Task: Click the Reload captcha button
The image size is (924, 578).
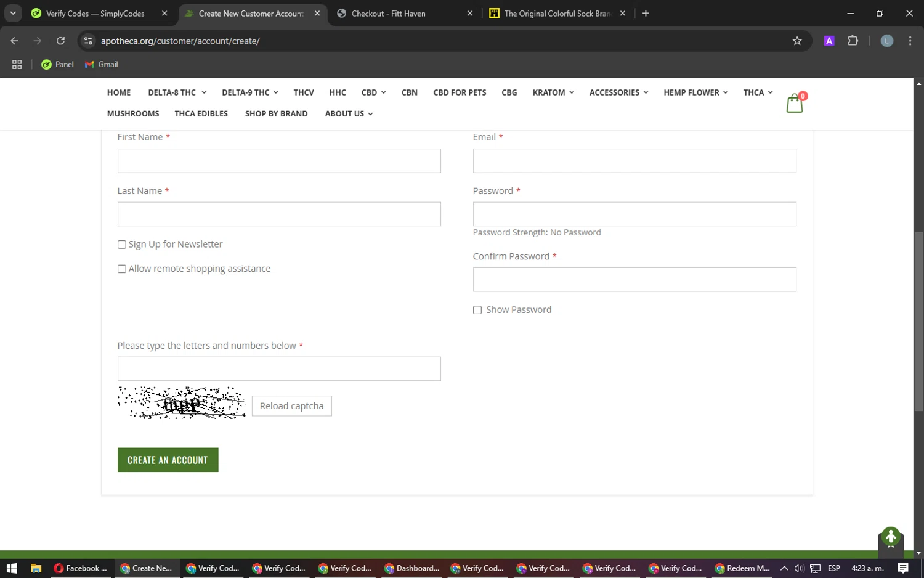Action: [x=292, y=406]
